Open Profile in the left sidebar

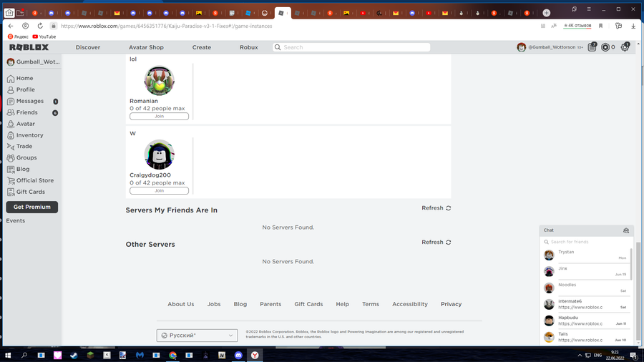click(26, 89)
